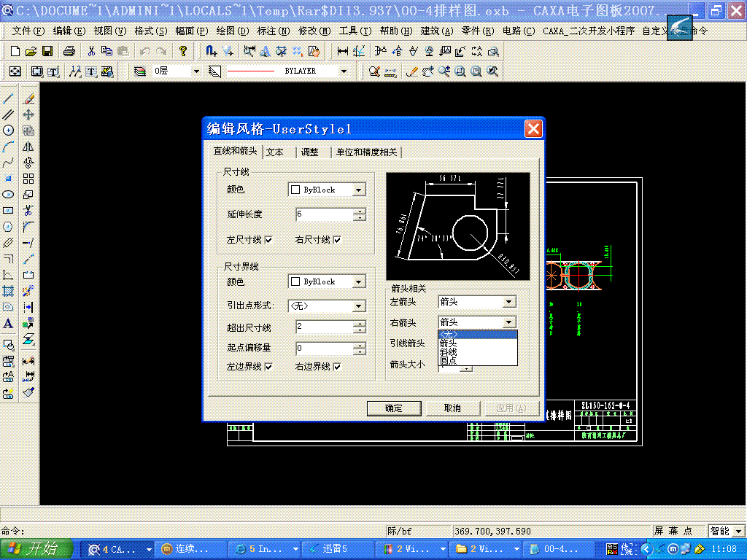Click the 延伸长度 value field
This screenshot has height=560, width=747.
click(x=325, y=214)
